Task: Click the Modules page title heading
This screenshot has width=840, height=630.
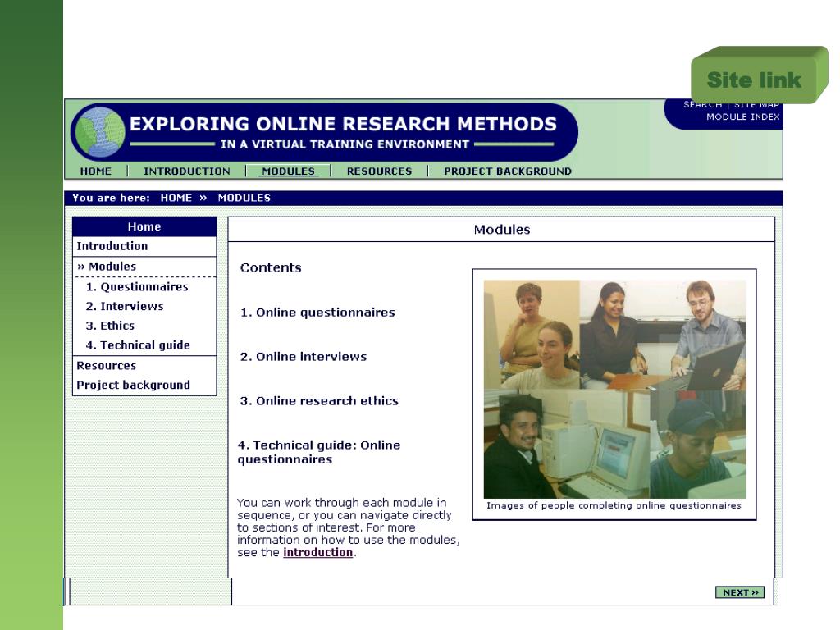Action: (502, 230)
